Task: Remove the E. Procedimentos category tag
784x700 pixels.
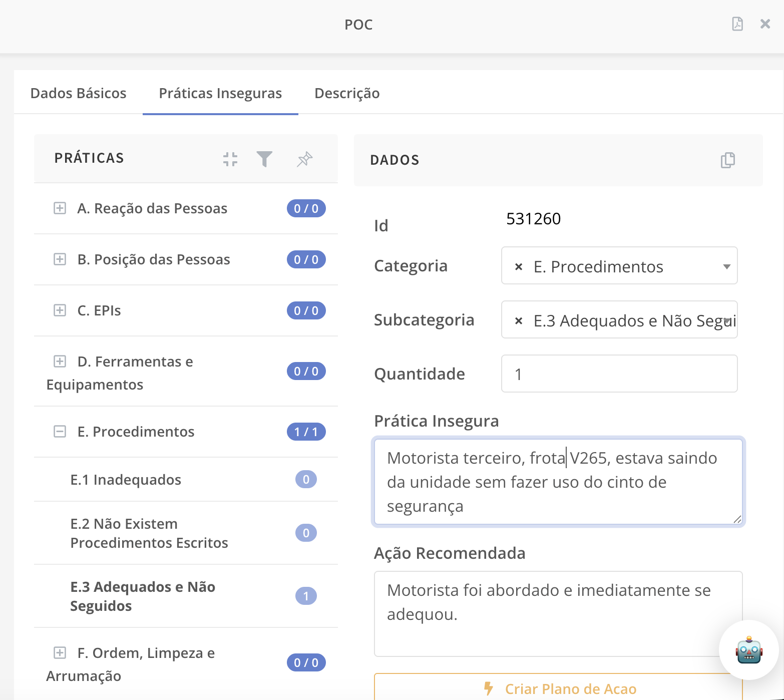Action: click(x=518, y=266)
